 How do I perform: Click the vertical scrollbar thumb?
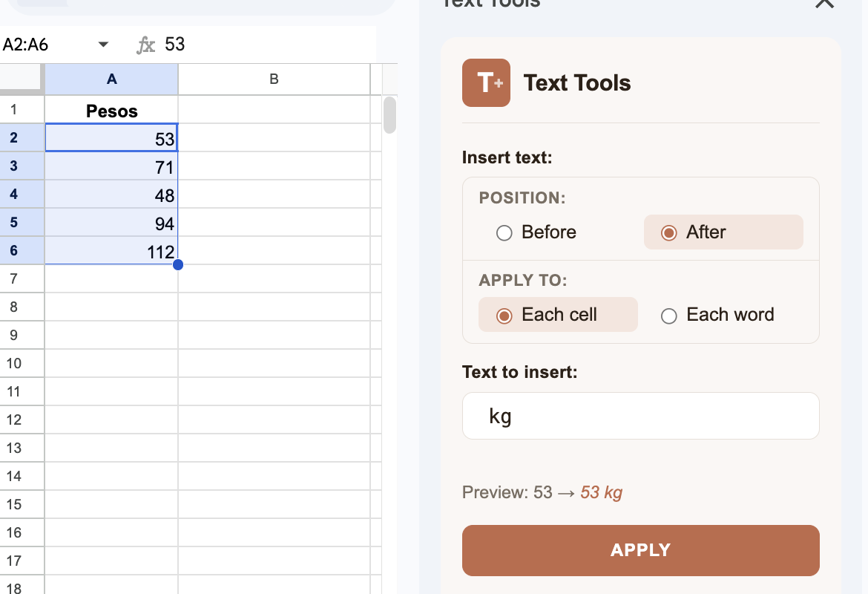[x=388, y=115]
